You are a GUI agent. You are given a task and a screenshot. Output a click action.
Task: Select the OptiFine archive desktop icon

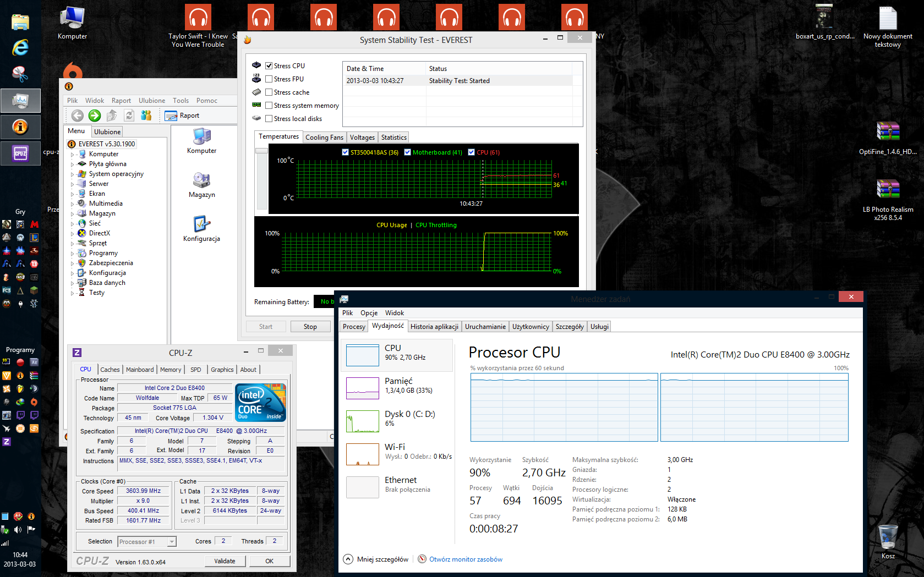point(888,138)
